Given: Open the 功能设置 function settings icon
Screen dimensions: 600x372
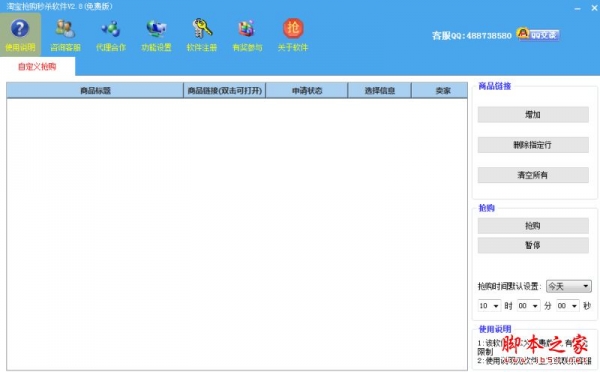Looking at the screenshot, I should tap(156, 35).
